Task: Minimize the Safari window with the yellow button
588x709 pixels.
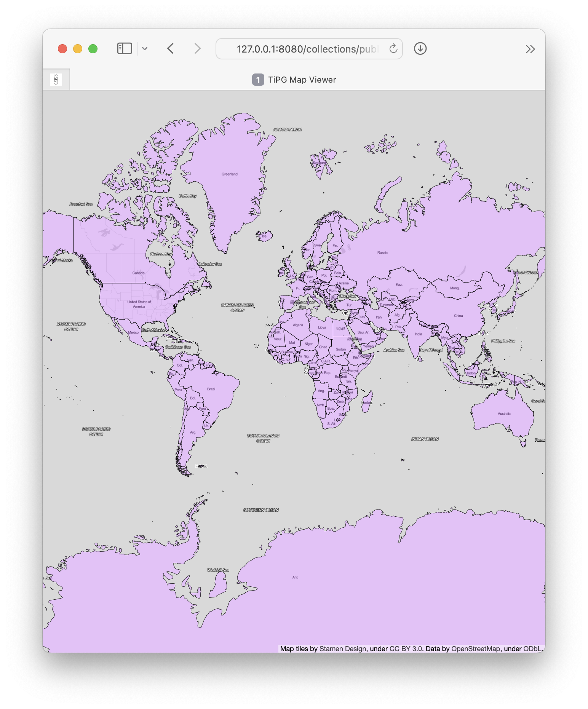Action: pos(78,49)
